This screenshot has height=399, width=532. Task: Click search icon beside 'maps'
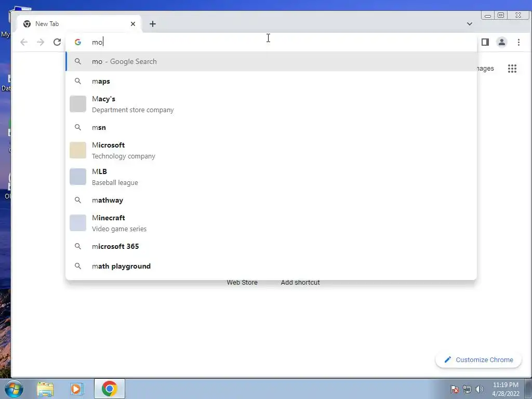(x=78, y=81)
